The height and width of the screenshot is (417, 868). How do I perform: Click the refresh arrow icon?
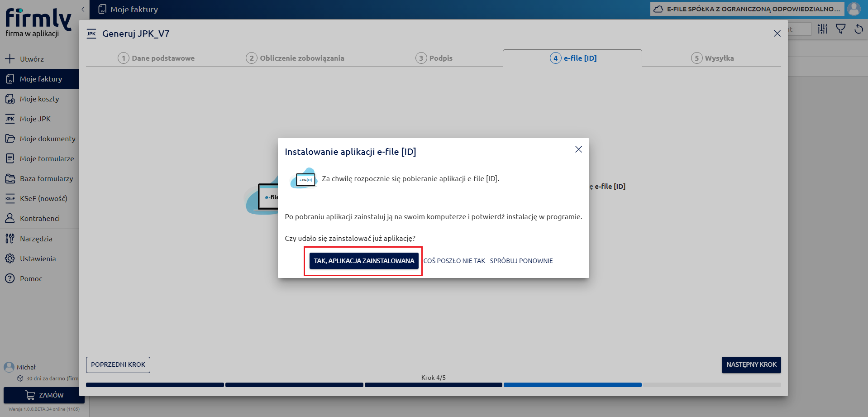pos(858,29)
